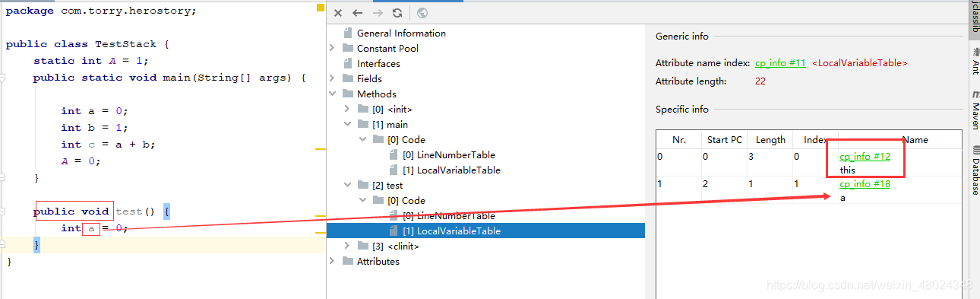
Task: Click the <LocalVariableTable> red attribute name text
Action: pos(860,63)
